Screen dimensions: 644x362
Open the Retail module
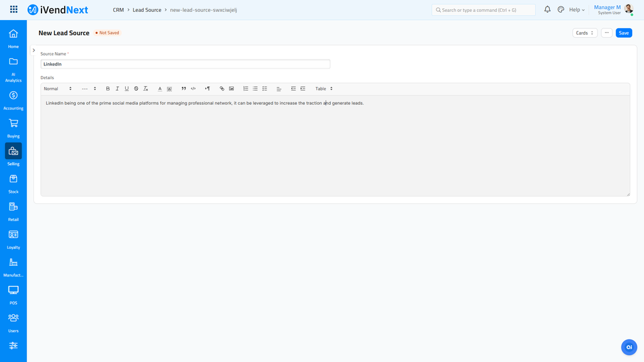tap(13, 212)
